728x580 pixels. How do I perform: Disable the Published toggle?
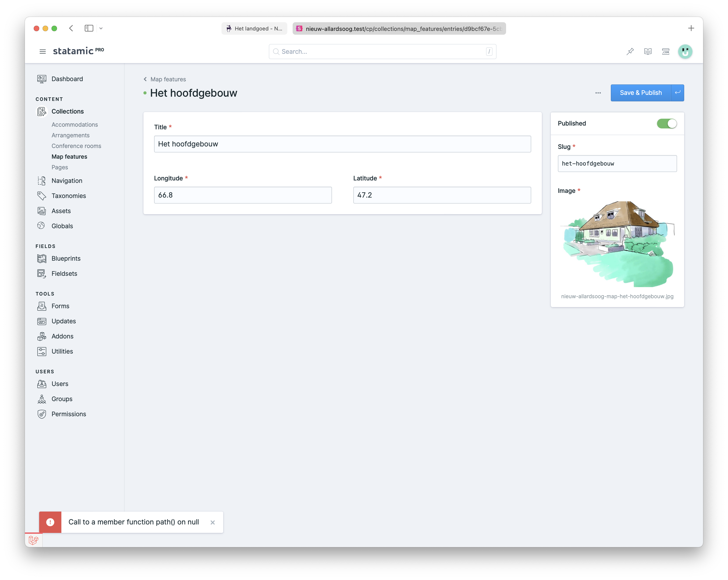[667, 124]
